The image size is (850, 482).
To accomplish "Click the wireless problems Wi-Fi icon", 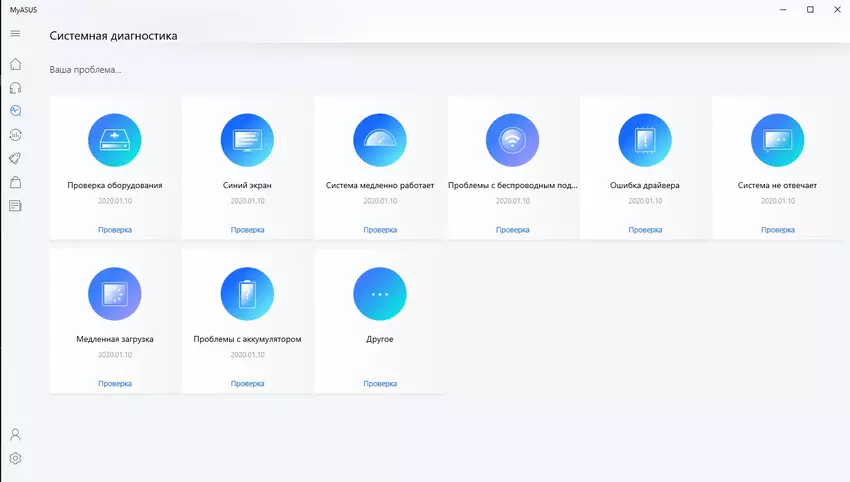I will coord(512,140).
